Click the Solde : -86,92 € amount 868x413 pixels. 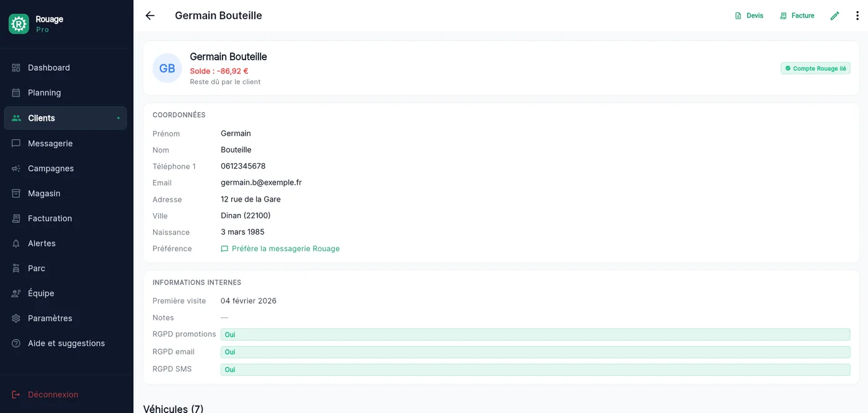219,71
